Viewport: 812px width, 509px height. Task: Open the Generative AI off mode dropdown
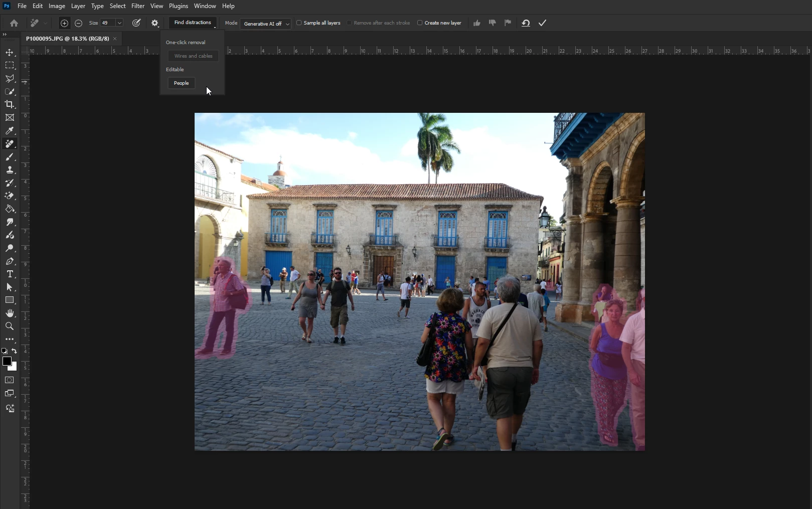coord(265,24)
